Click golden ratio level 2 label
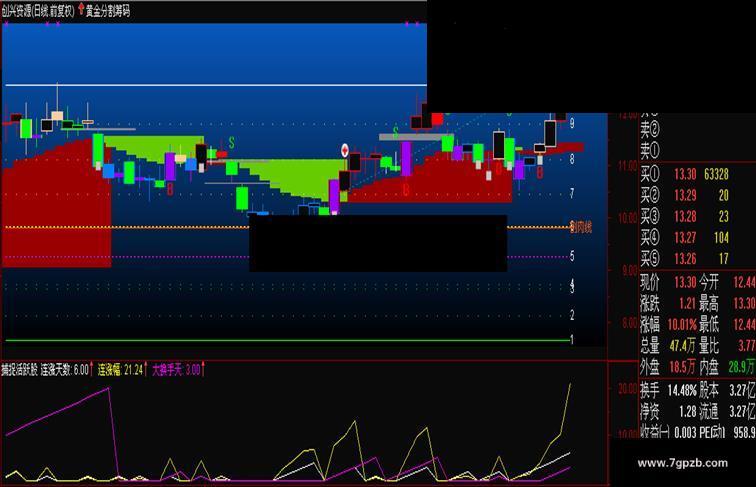Screen dimensions: 756x487 point(572,315)
